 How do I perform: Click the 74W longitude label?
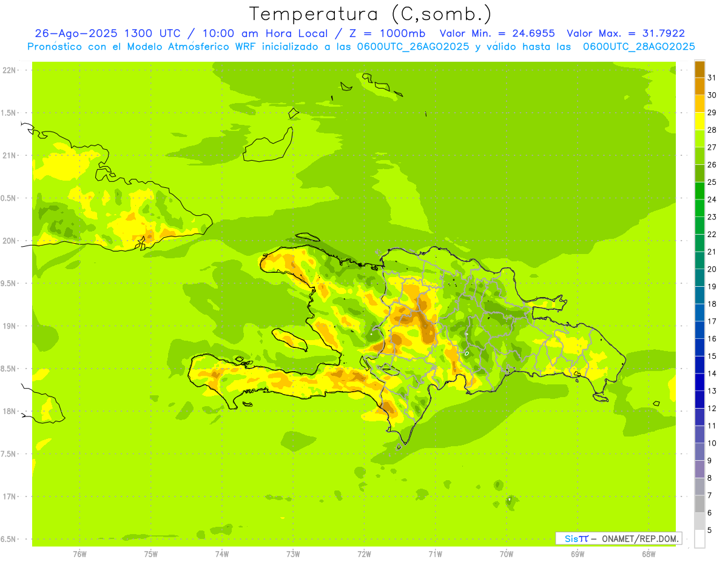221,554
